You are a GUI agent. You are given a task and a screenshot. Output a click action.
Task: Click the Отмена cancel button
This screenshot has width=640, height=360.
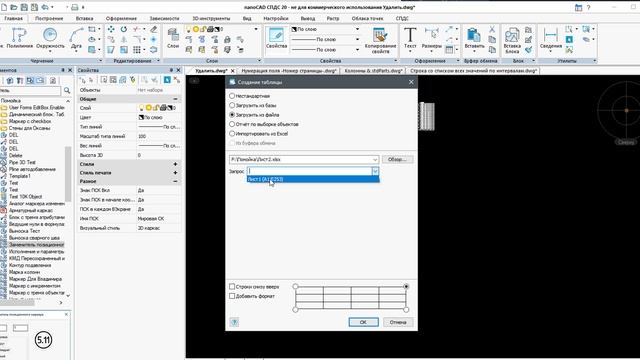point(398,322)
